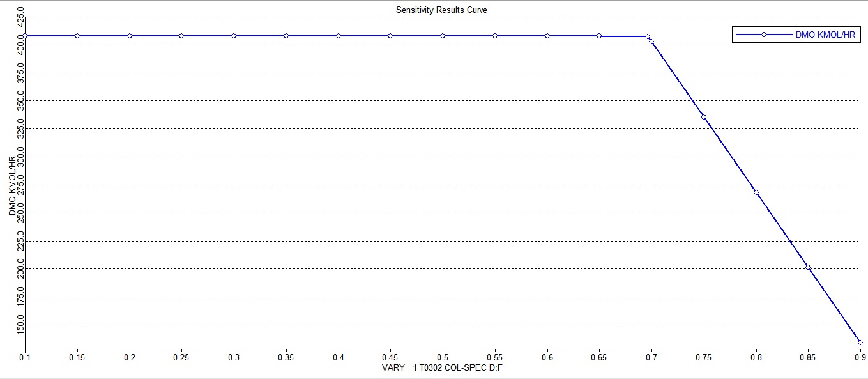Click the x-axis tick label 0.1

click(25, 359)
